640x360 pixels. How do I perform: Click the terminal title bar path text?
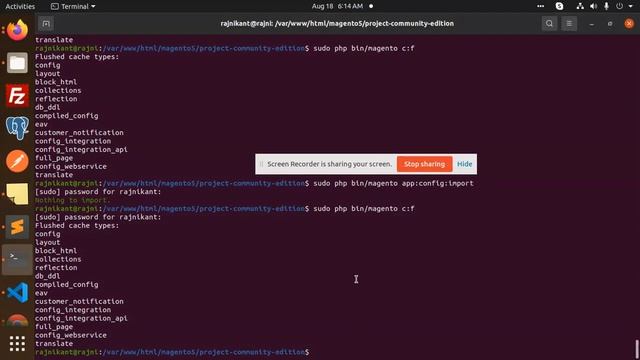pyautogui.click(x=337, y=24)
